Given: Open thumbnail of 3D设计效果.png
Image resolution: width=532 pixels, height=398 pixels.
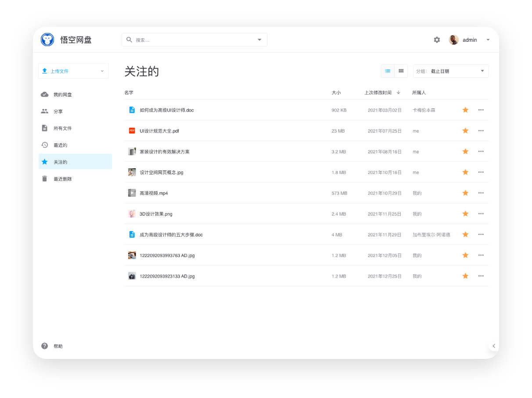Looking at the screenshot, I should (x=132, y=213).
